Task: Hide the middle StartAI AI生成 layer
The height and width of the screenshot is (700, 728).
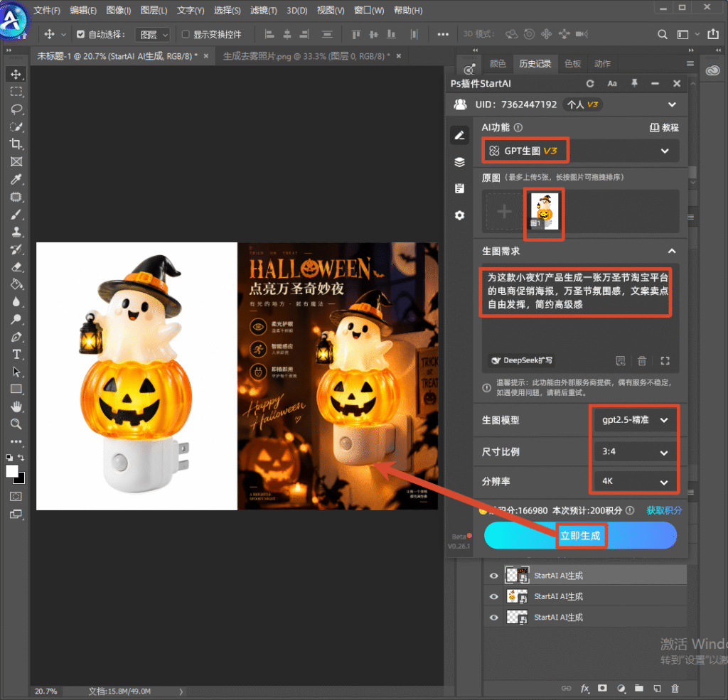Action: click(493, 596)
